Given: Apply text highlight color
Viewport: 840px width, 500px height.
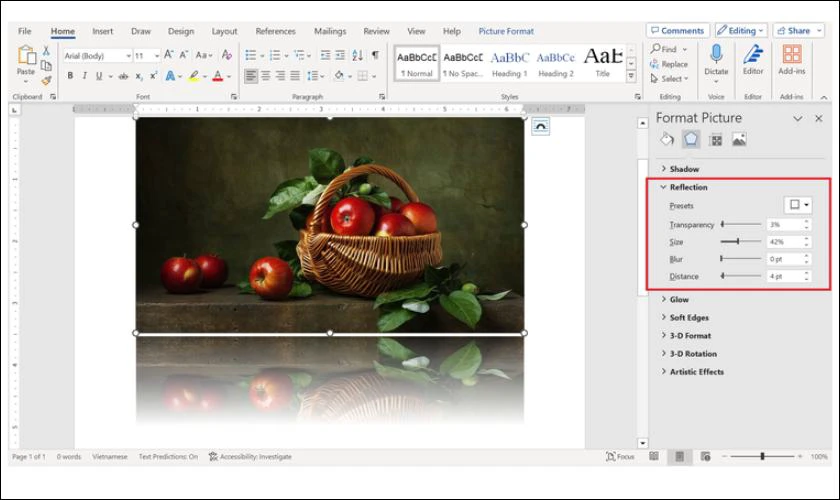Looking at the screenshot, I should point(194,76).
